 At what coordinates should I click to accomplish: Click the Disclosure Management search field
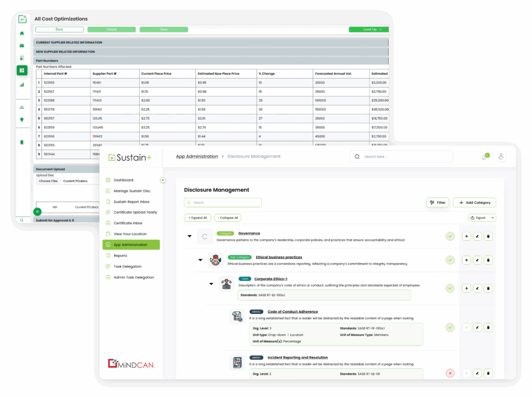click(223, 202)
